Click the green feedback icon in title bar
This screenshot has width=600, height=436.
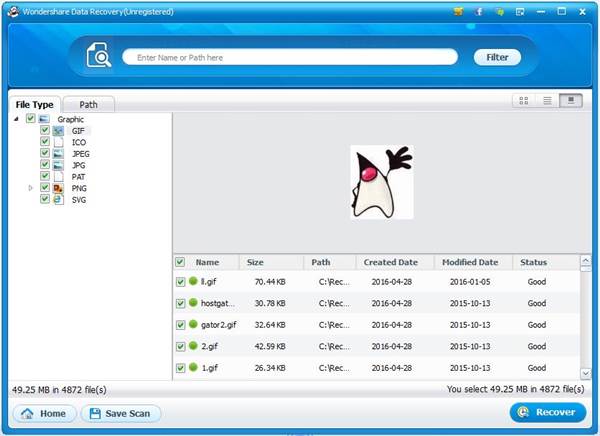point(499,12)
